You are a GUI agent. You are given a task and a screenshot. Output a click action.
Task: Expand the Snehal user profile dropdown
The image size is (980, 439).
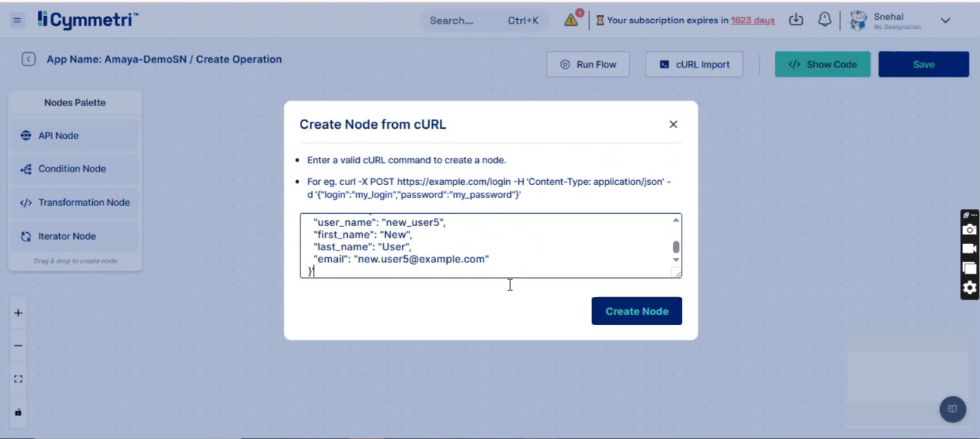946,20
